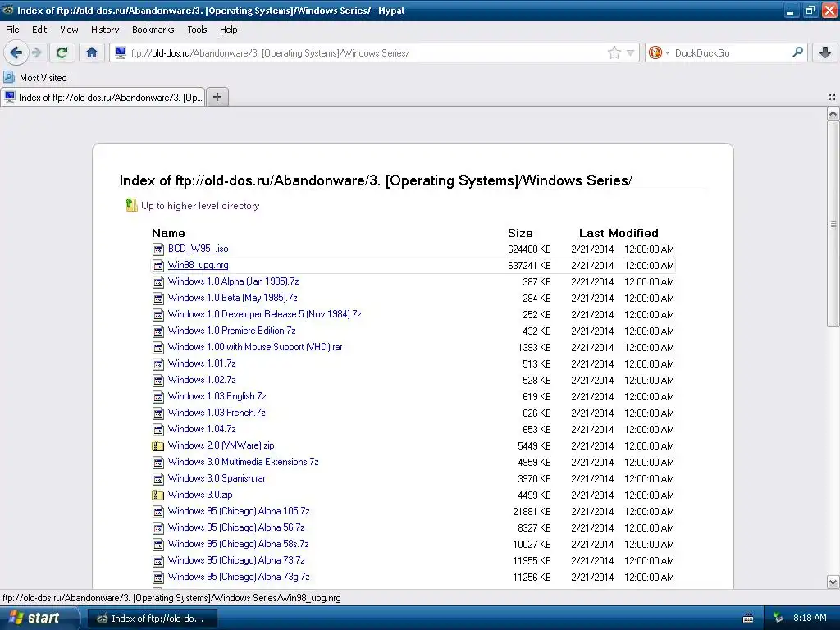Open the File menu
Screen dimensions: 840x630
12,30
